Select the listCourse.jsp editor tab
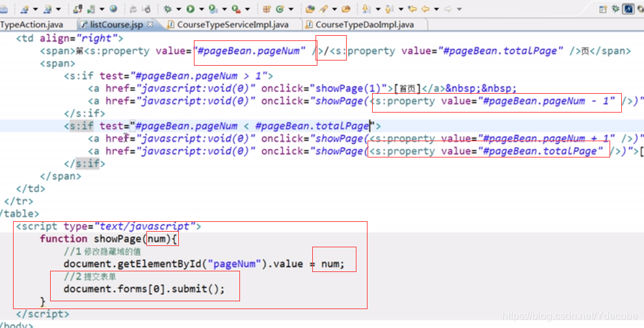This screenshot has width=644, height=328. coord(116,25)
